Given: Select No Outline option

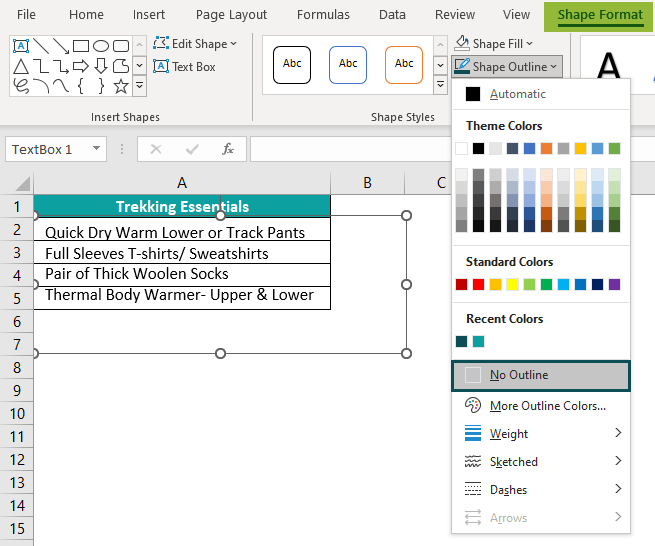Looking at the screenshot, I should pyautogui.click(x=541, y=375).
